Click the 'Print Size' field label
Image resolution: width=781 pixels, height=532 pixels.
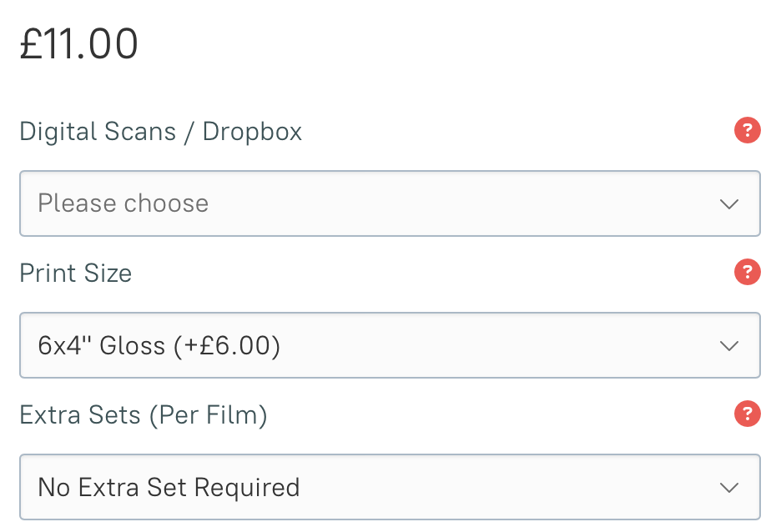point(76,274)
